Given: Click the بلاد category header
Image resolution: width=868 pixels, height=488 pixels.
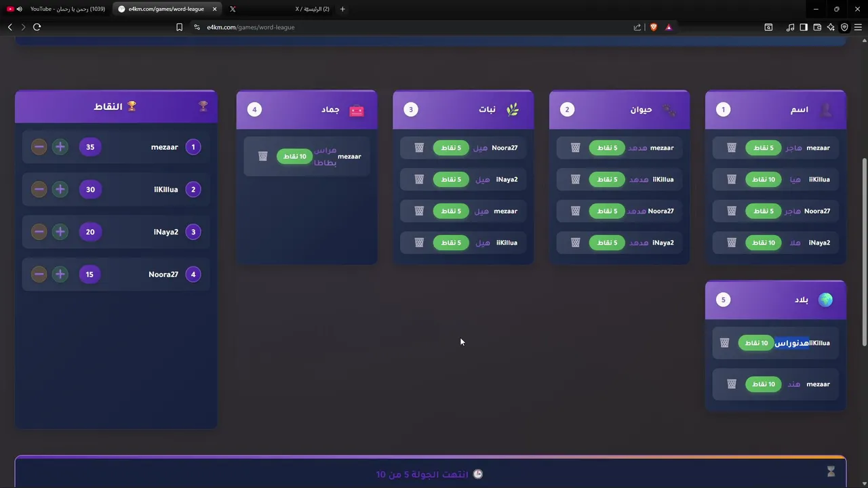Looking at the screenshot, I should click(776, 300).
